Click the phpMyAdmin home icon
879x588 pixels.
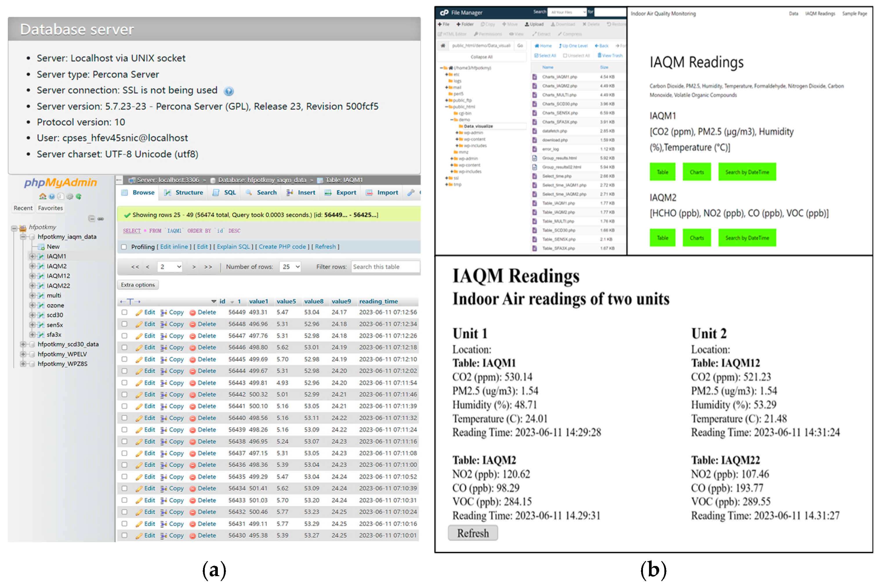click(x=43, y=196)
